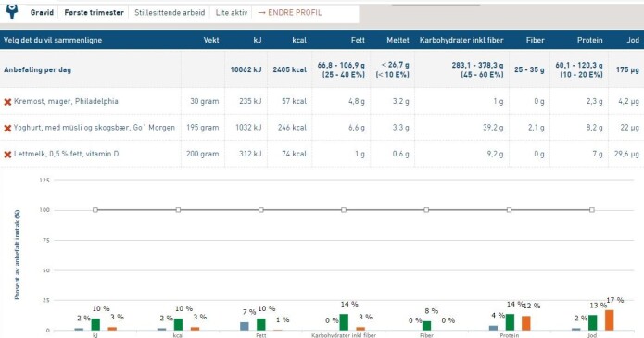
Task: Select the Gravid profile tab
Action: pyautogui.click(x=42, y=13)
